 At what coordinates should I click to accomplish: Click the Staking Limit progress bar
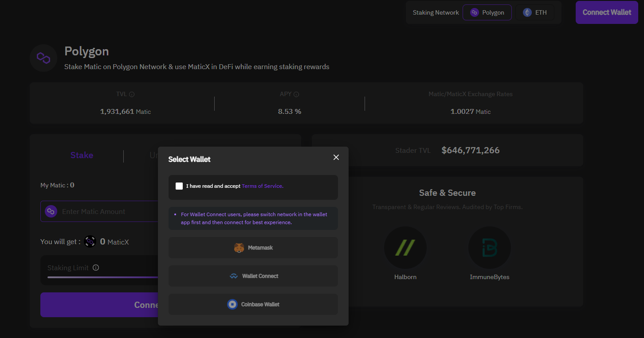point(102,277)
